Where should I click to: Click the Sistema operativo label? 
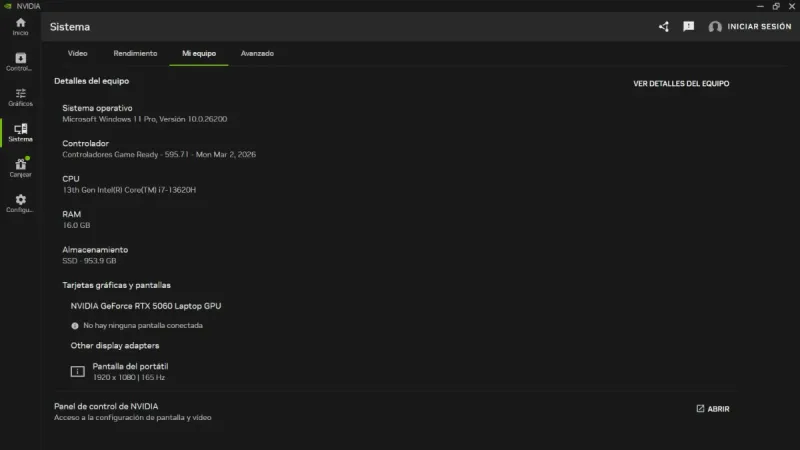(x=97, y=108)
